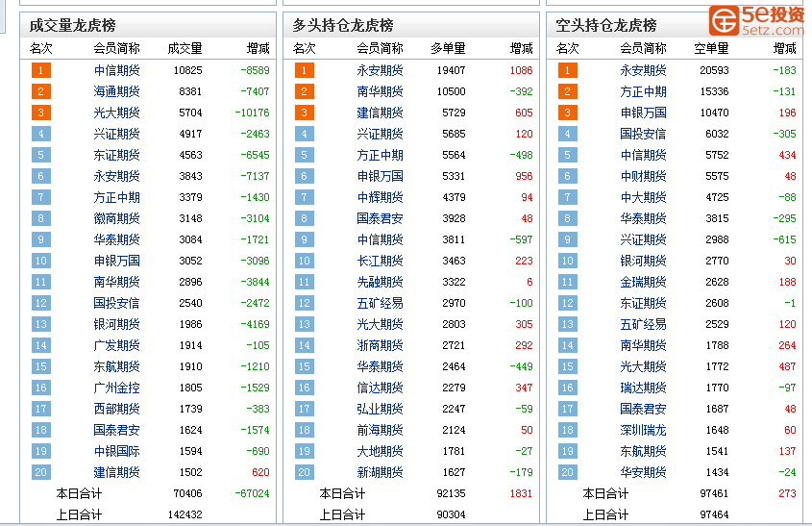Open 瑞达期货 in the 空头持仓龙虎榜 table

643,388
